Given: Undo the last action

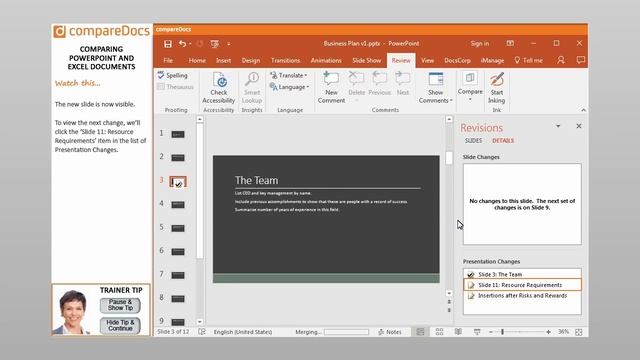Looking at the screenshot, I should [182, 44].
